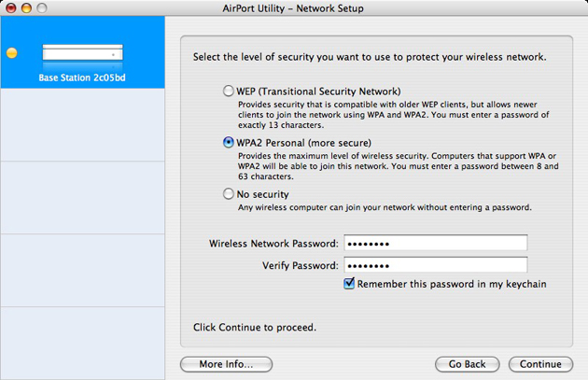Choose the WPA2 Personal radio button
Screen dimensions: 588x380
pyautogui.click(x=229, y=143)
